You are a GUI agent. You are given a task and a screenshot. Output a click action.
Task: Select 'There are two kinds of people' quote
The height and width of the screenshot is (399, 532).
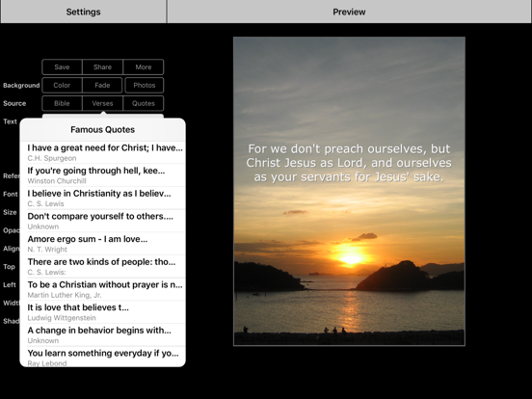coord(103,266)
